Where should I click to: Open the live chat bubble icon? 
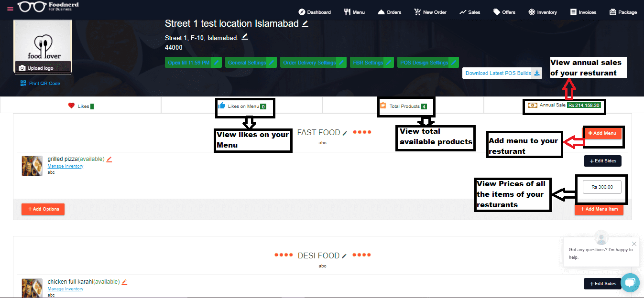point(630,283)
